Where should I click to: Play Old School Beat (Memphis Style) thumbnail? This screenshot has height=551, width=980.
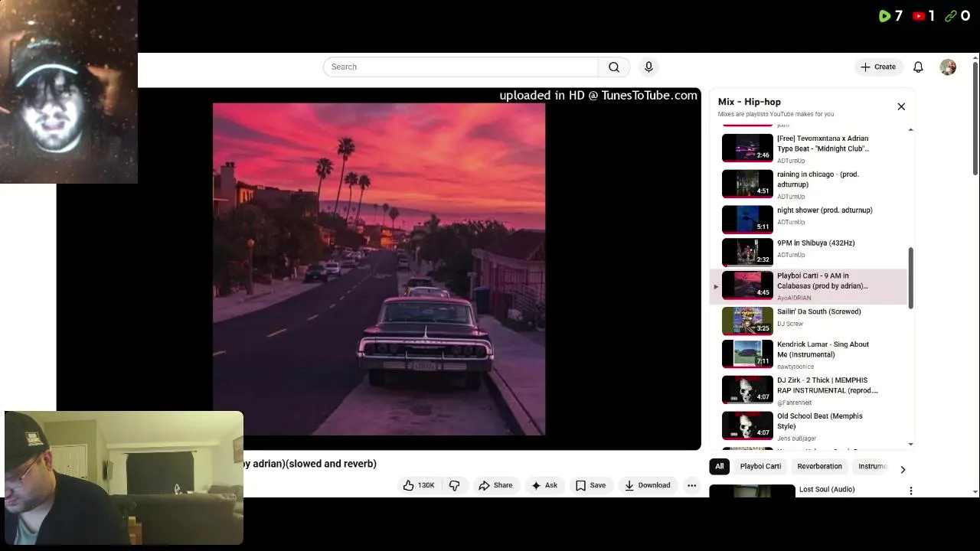pyautogui.click(x=747, y=425)
